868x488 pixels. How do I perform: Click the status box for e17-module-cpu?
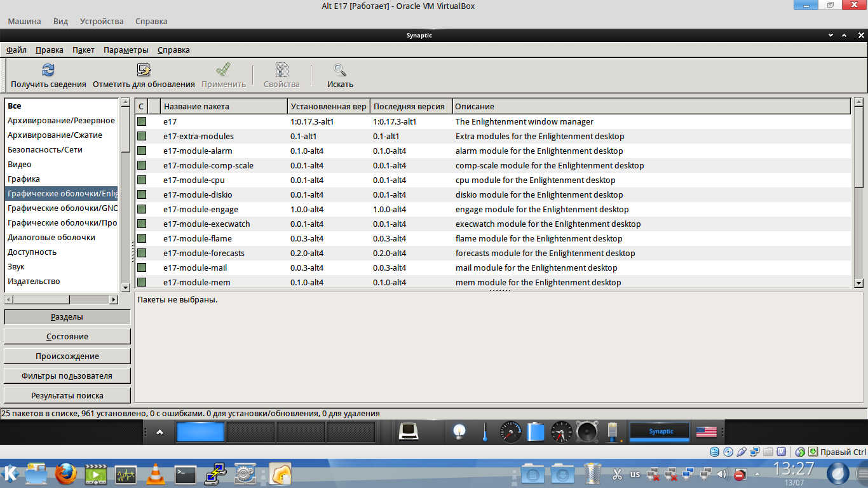pyautogui.click(x=142, y=180)
